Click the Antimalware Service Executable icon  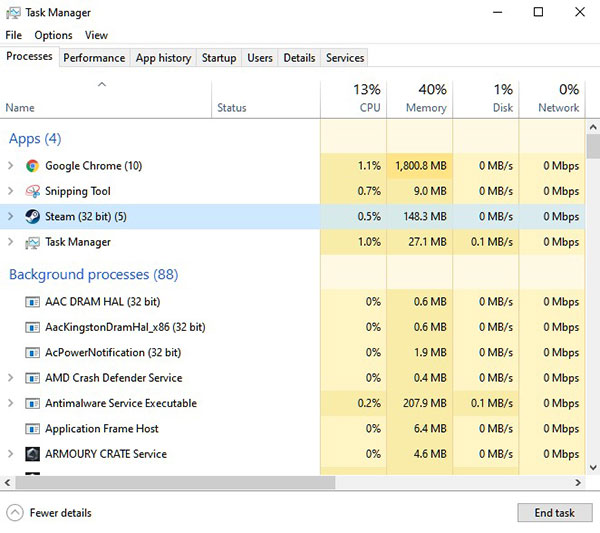coord(32,403)
